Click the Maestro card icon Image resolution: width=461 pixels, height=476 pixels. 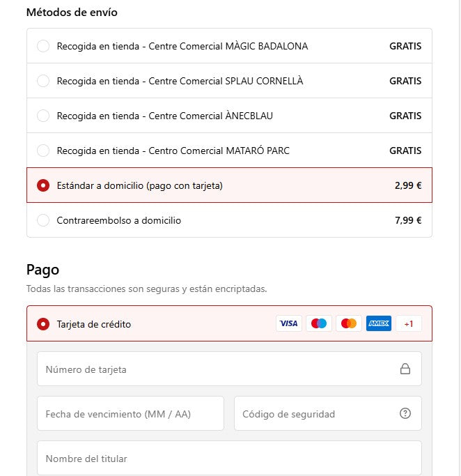(319, 323)
